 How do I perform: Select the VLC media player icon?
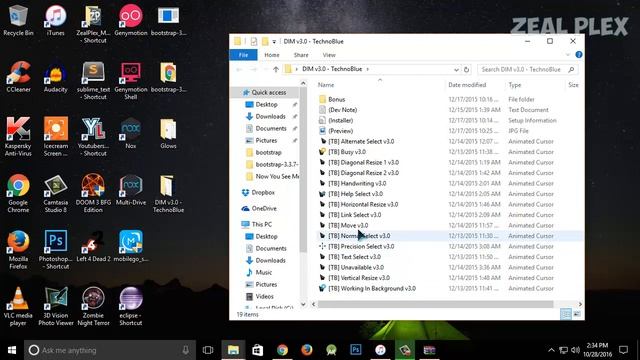(18, 306)
